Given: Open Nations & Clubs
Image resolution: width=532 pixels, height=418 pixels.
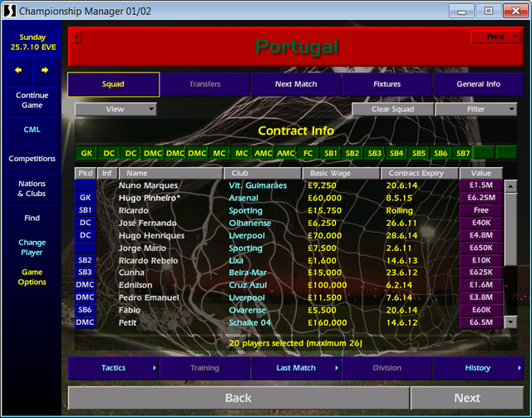Looking at the screenshot, I should point(32,189).
